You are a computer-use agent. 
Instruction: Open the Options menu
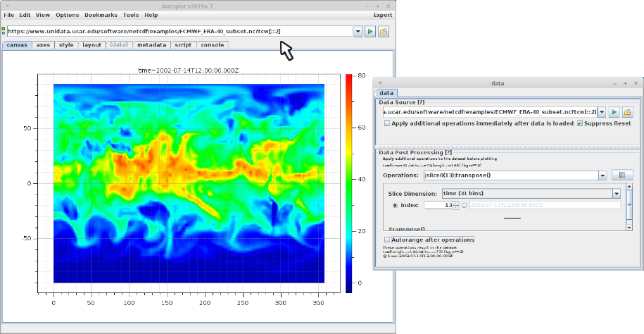point(68,15)
